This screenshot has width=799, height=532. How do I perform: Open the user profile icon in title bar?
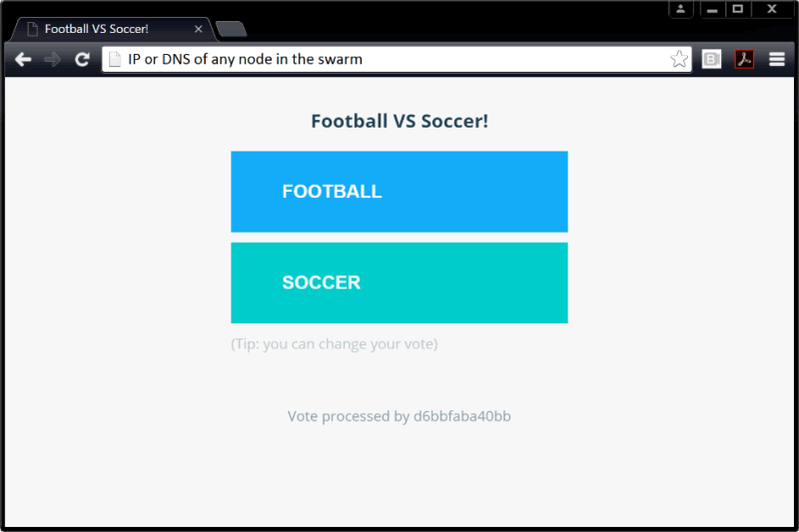(x=680, y=9)
